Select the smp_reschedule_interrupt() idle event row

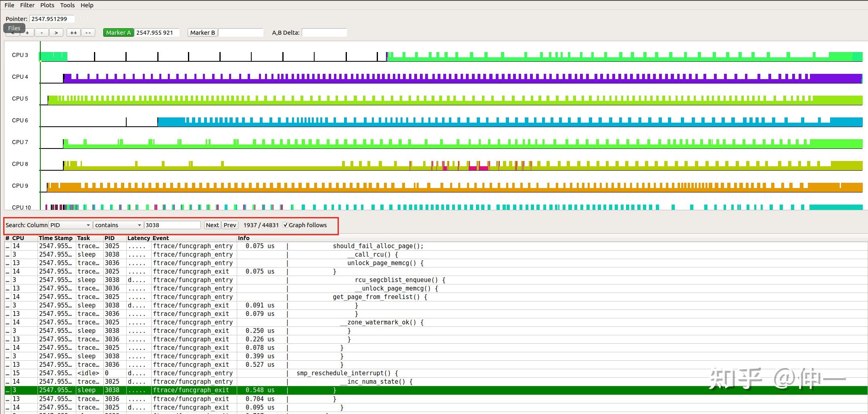coord(347,373)
